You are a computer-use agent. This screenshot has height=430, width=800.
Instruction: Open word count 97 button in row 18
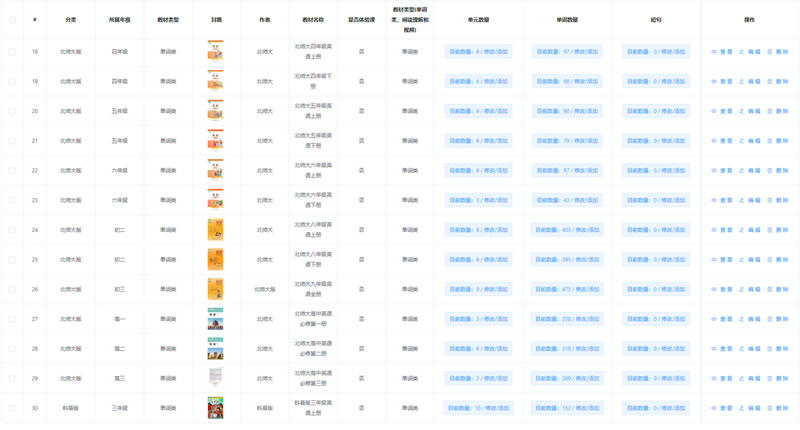pyautogui.click(x=567, y=52)
